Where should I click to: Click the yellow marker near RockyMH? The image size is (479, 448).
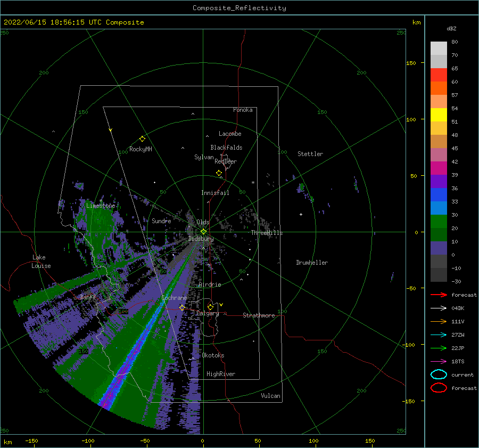coord(142,139)
